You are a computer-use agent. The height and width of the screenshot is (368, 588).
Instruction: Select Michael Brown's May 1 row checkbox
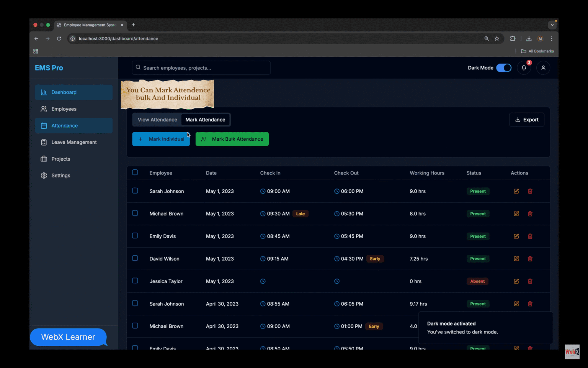[x=135, y=213]
